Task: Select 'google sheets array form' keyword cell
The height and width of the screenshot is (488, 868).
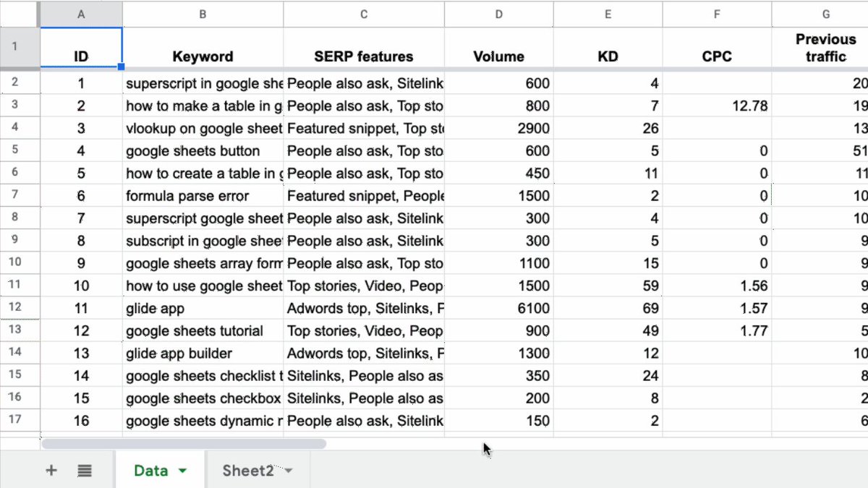Action: 203,264
